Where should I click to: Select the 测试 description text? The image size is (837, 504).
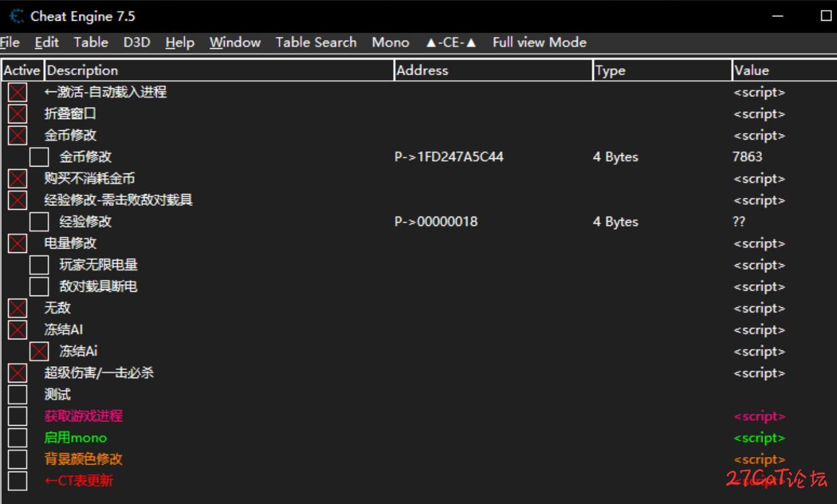[x=58, y=394]
